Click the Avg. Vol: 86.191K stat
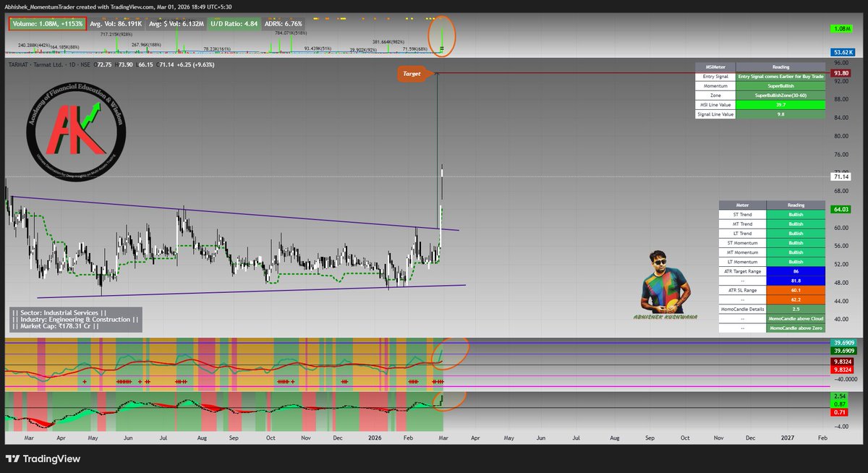The height and width of the screenshot is (473, 868). pyautogui.click(x=114, y=23)
